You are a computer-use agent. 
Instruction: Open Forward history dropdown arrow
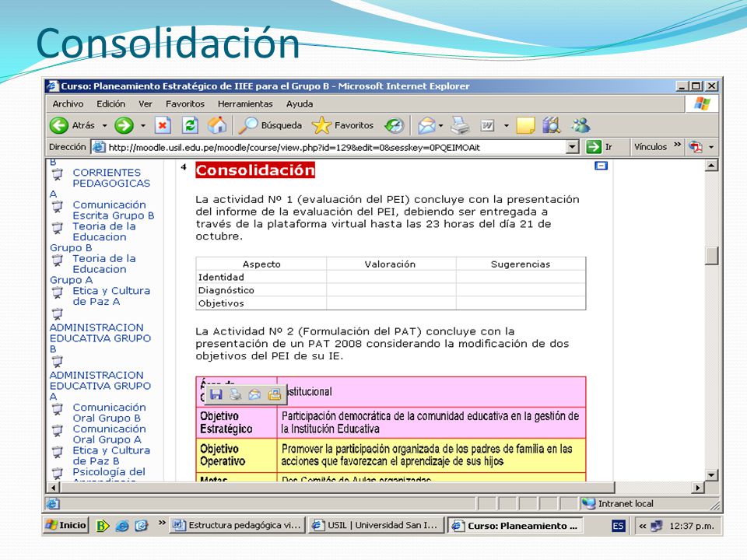click(x=143, y=126)
